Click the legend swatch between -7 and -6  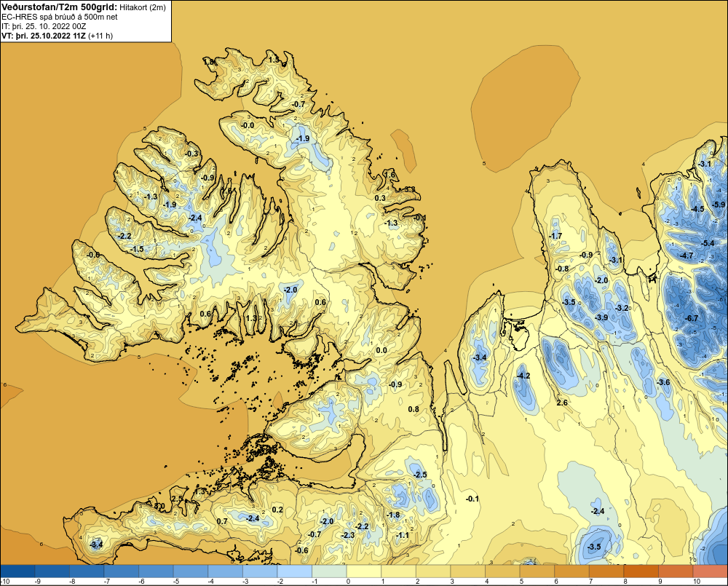point(122,571)
